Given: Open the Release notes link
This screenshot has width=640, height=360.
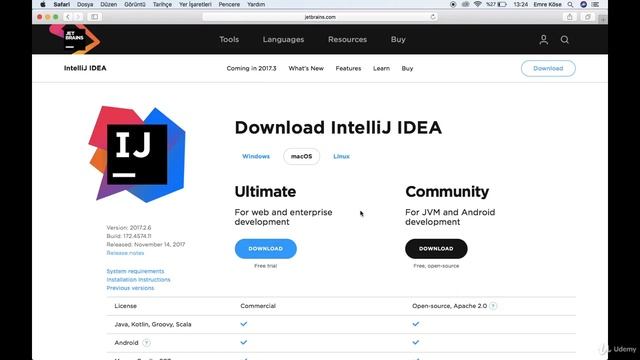Looking at the screenshot, I should click(125, 253).
